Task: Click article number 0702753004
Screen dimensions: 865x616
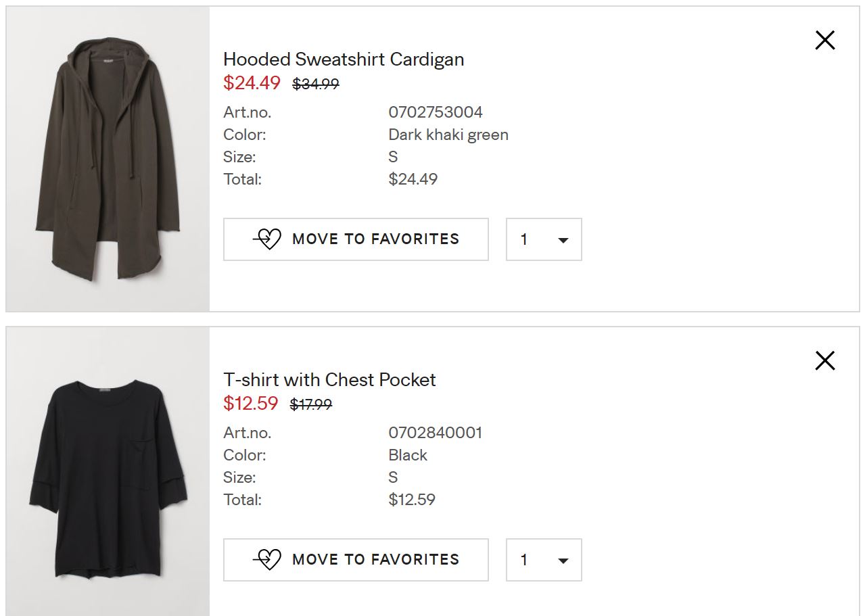Action: click(436, 112)
